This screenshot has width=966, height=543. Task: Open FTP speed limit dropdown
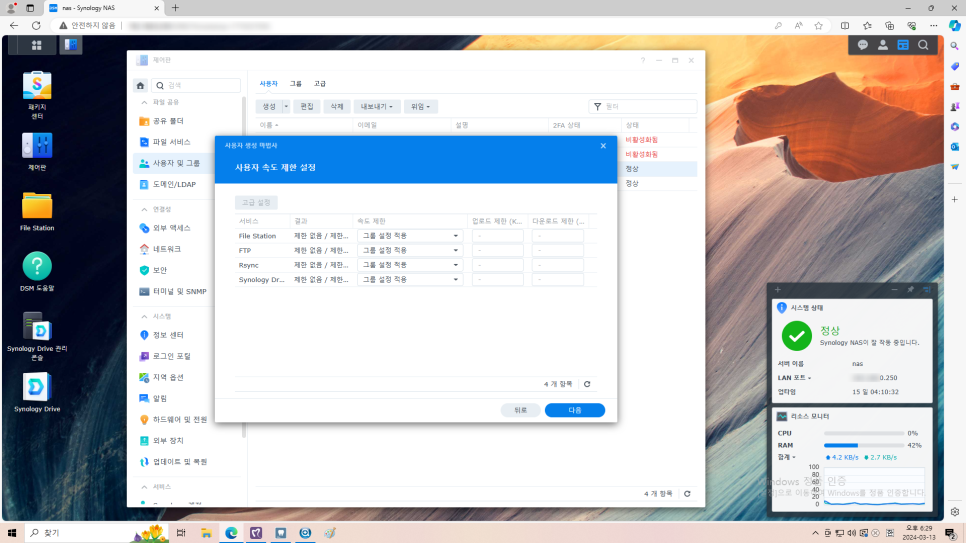(x=410, y=250)
